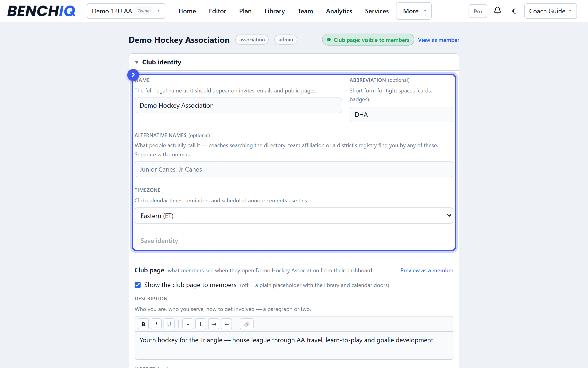Expand the More menu

[x=414, y=11]
